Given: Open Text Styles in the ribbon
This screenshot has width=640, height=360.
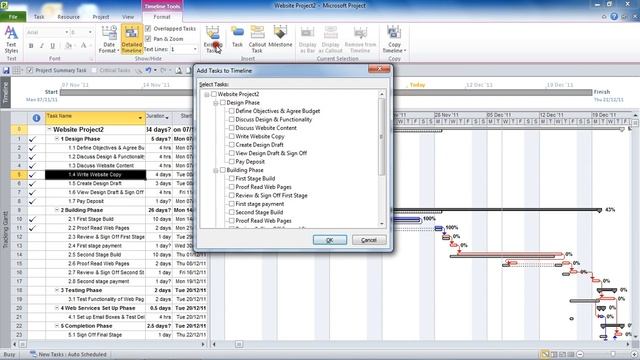Looking at the screenshot, I should pyautogui.click(x=11, y=39).
